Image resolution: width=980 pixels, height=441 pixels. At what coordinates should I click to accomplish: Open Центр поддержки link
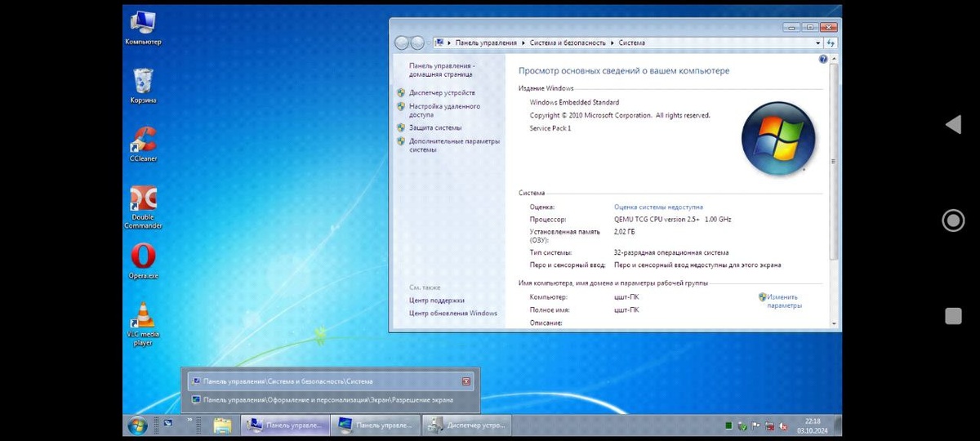(437, 301)
